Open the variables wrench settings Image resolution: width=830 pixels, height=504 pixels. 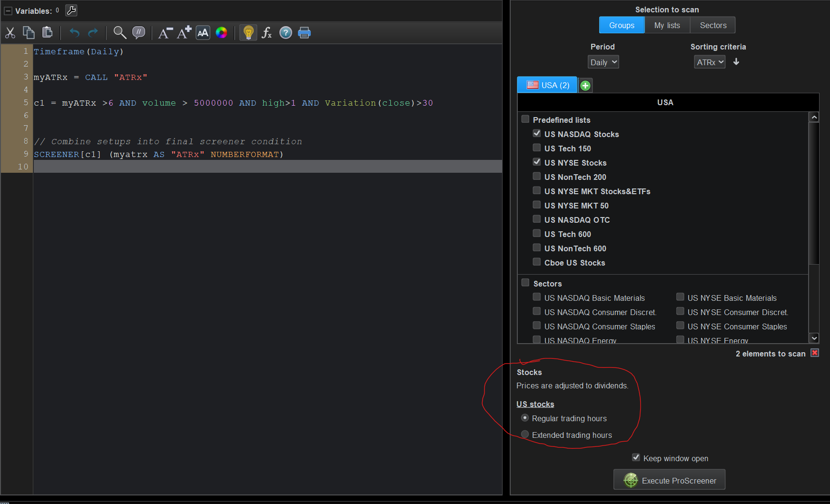point(71,10)
